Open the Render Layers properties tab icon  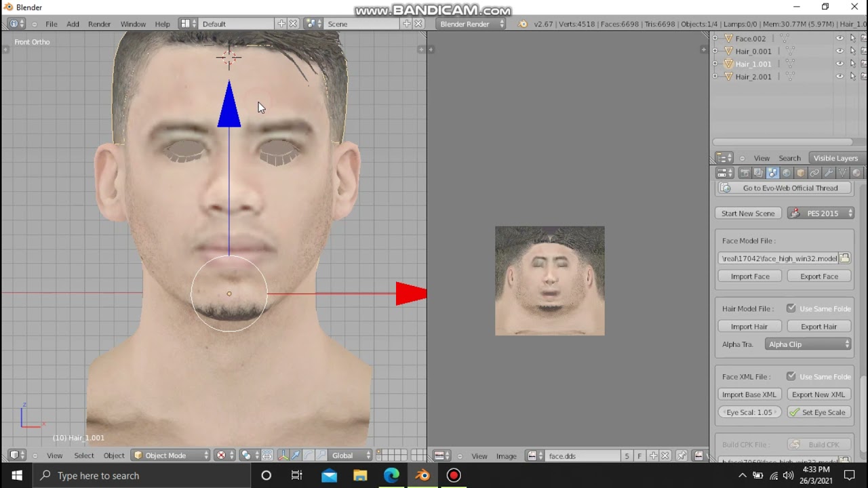point(758,173)
